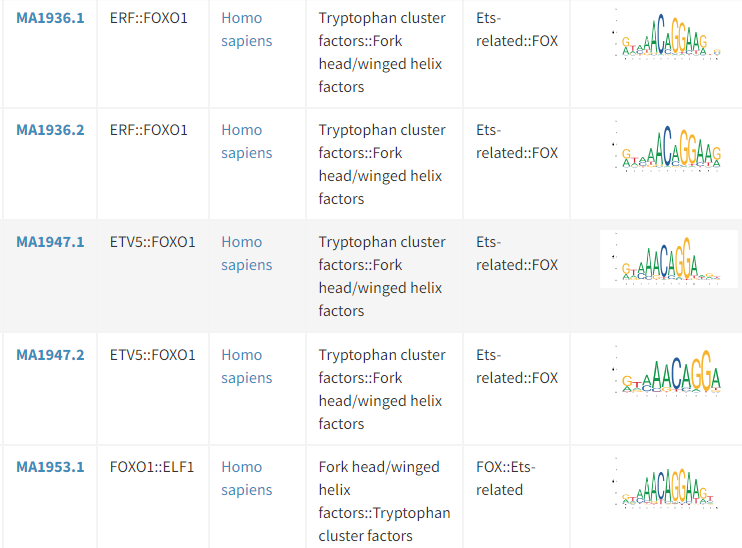Follow the Homo sapiens link in the FOXO1::ELF1 row
Image resolution: width=742 pixels, height=548 pixels.
pyautogui.click(x=247, y=478)
